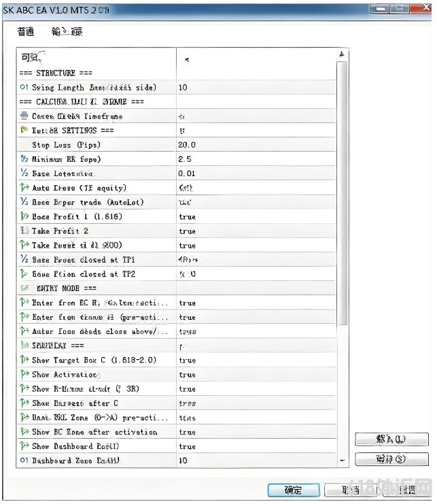This screenshot has width=437, height=504.
Task: Select the true value of Show Activation
Action: point(187,375)
